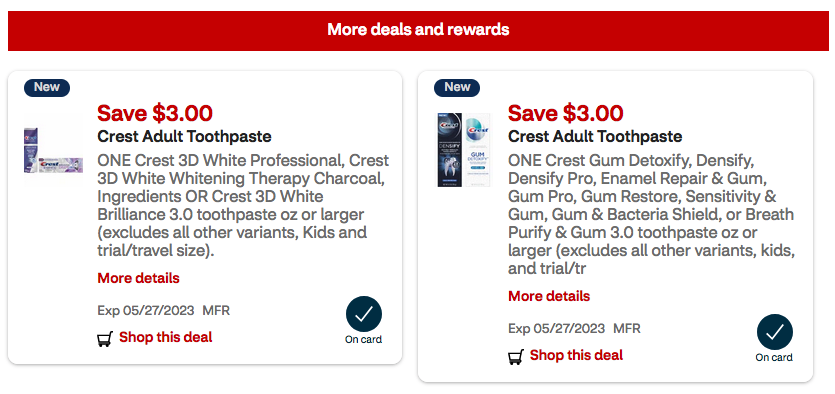This screenshot has width=835, height=394.
Task: Toggle On card checkmark for Gum Detoxify coupon
Action: (774, 332)
